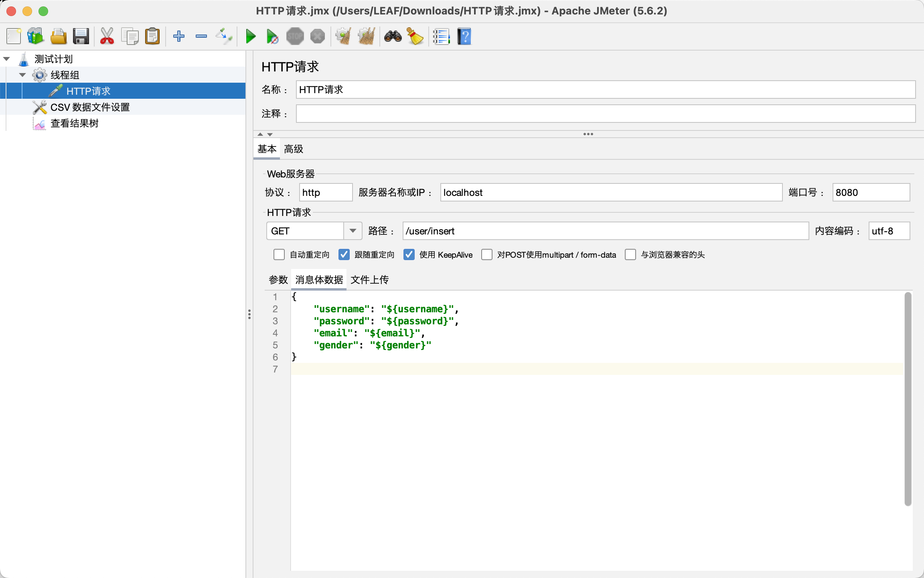Open the Help question mark icon

(x=464, y=37)
